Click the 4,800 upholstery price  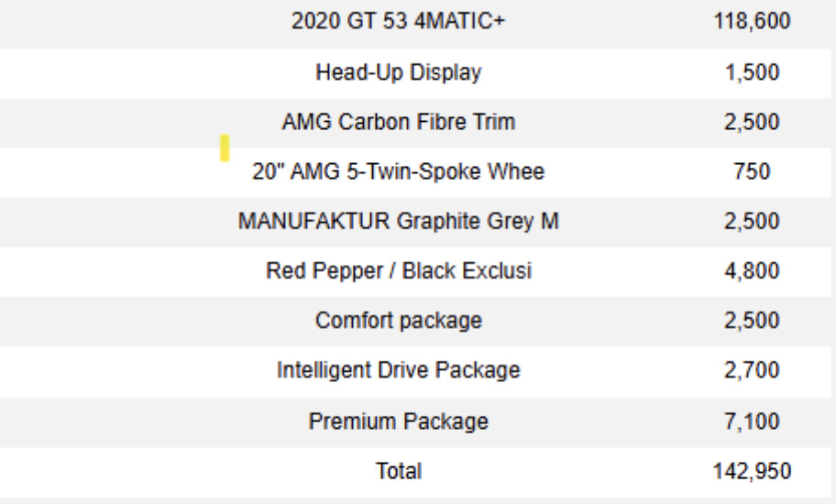[x=752, y=271]
